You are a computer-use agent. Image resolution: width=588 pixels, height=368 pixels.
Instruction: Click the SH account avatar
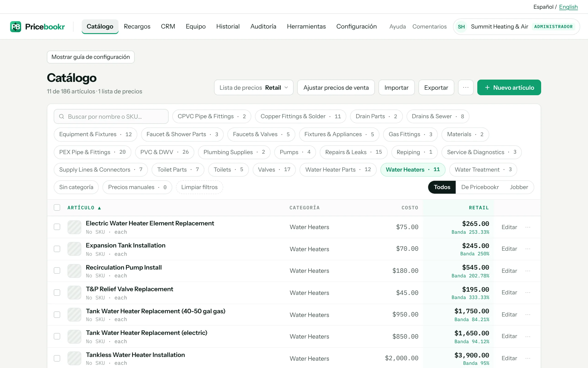[x=461, y=26]
